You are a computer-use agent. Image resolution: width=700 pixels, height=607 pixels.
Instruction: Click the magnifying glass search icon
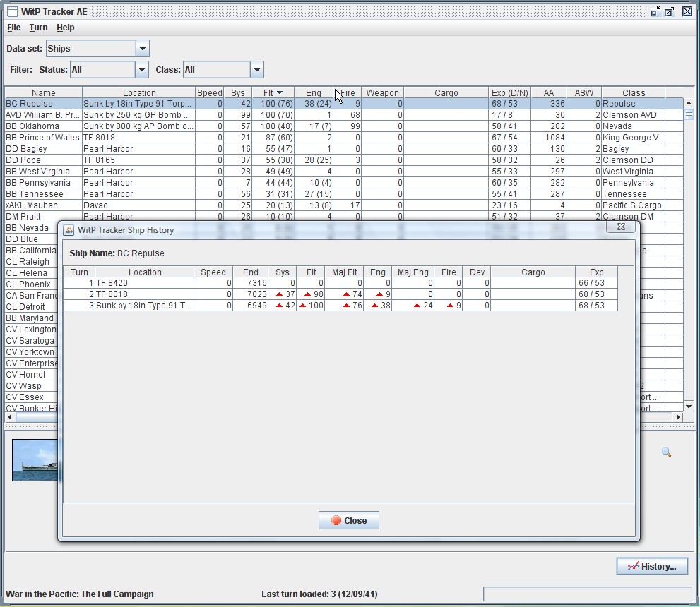click(666, 452)
